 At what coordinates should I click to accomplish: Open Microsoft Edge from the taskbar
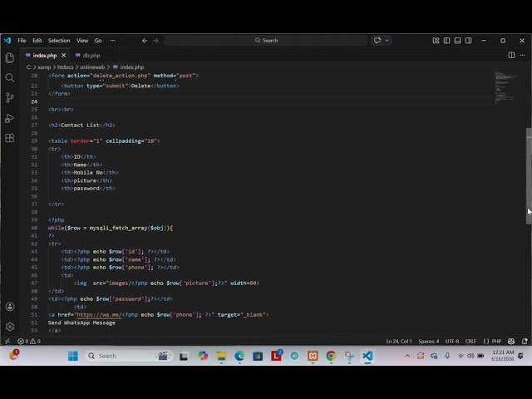pyautogui.click(x=239, y=356)
